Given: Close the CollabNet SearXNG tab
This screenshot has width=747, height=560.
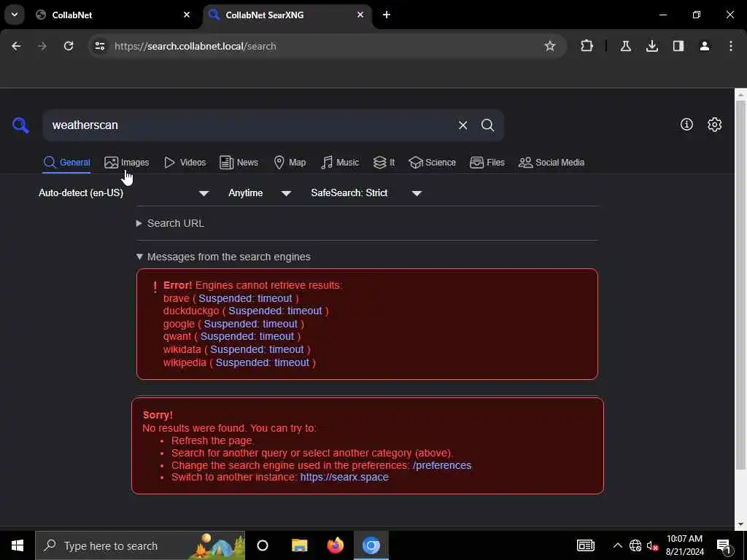Looking at the screenshot, I should click(x=360, y=15).
